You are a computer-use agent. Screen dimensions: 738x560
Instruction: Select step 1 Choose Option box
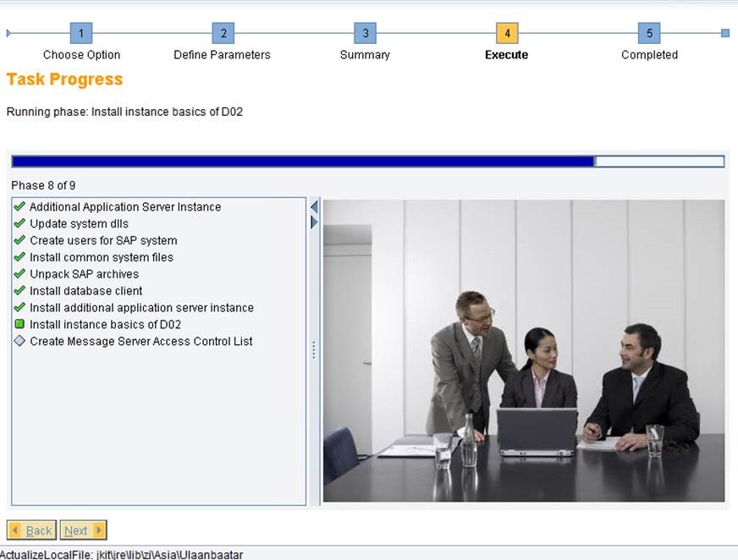point(81,33)
